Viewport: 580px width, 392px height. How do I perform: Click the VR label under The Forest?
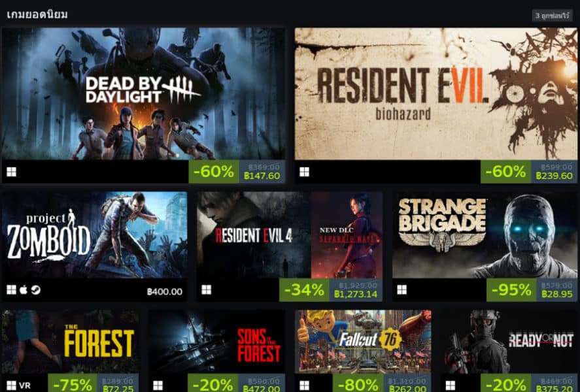coord(25,385)
